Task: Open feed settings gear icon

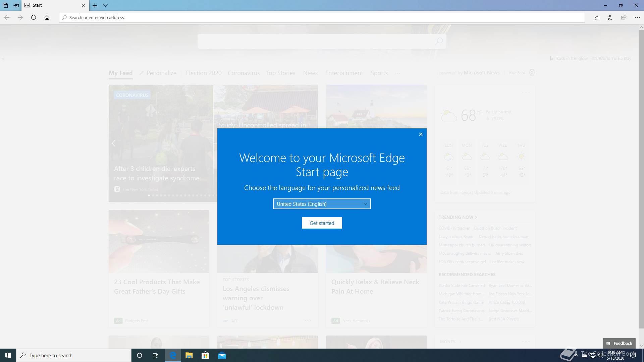Action: [x=532, y=72]
